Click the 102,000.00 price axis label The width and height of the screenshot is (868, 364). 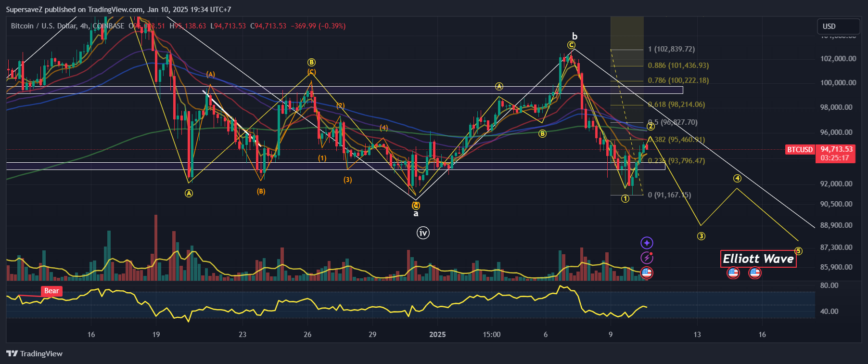tap(838, 59)
